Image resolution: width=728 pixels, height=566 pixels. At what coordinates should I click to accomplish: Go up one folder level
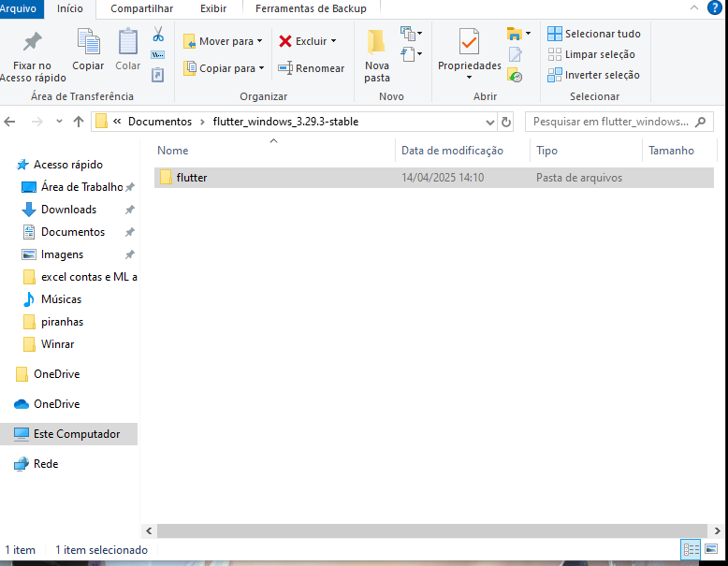pos(79,122)
